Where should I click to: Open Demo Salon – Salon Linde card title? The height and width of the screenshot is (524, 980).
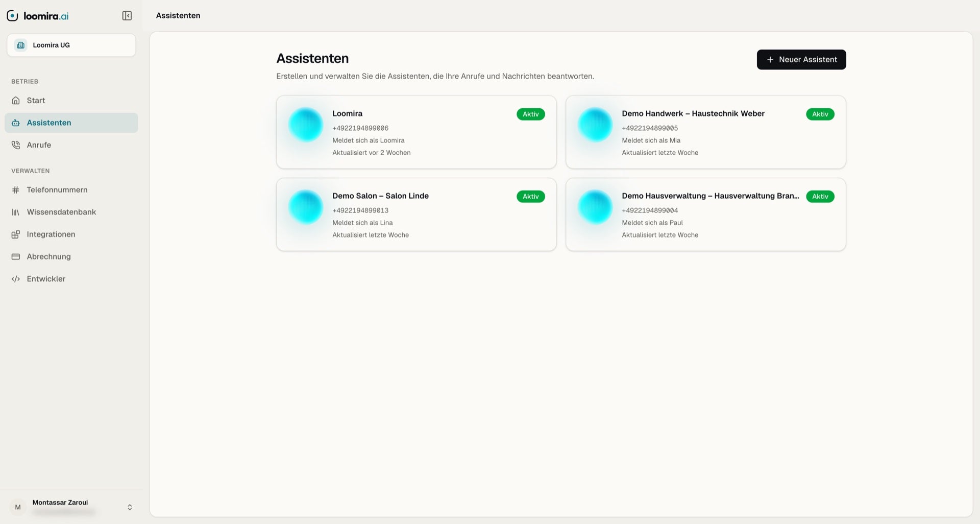coord(380,196)
